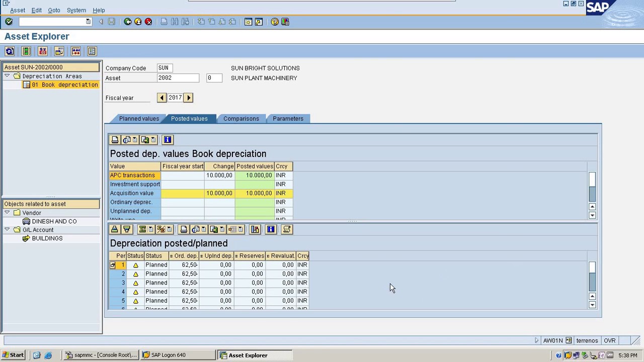Switch to the Parameters tab
Screen dimensions: 644x362
pos(288,119)
